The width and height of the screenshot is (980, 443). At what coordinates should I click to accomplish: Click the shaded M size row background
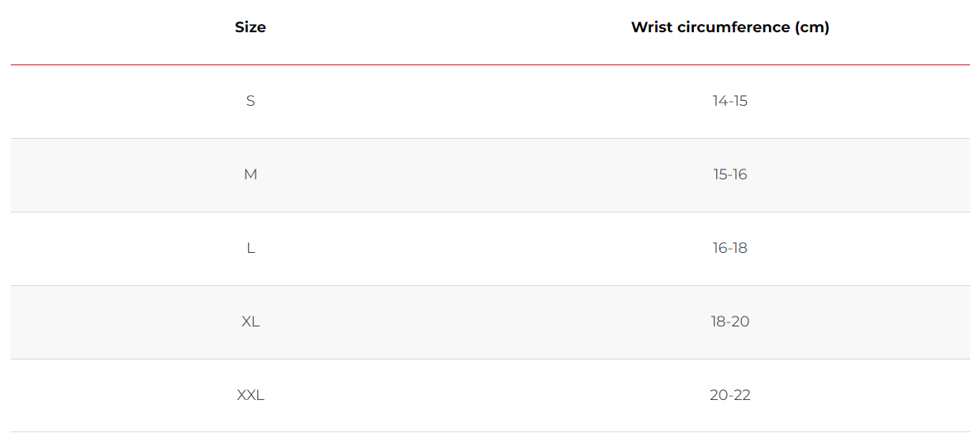[490, 175]
